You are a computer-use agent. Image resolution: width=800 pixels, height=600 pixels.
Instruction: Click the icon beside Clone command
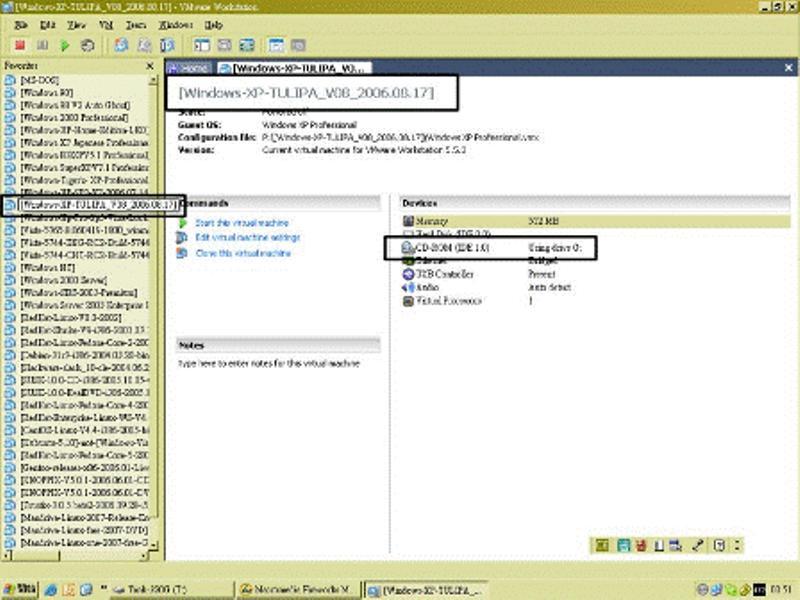point(182,253)
